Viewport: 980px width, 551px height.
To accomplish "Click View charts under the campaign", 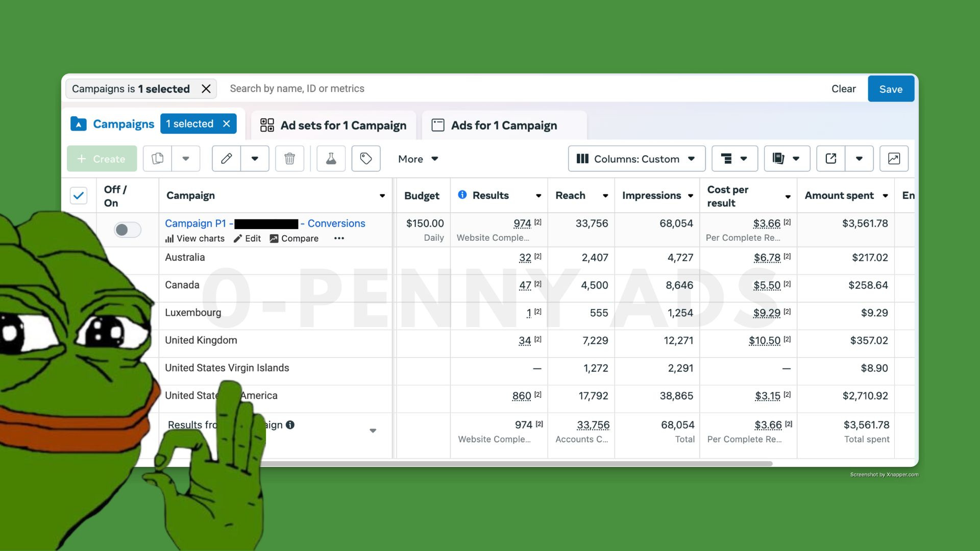I will pos(195,238).
